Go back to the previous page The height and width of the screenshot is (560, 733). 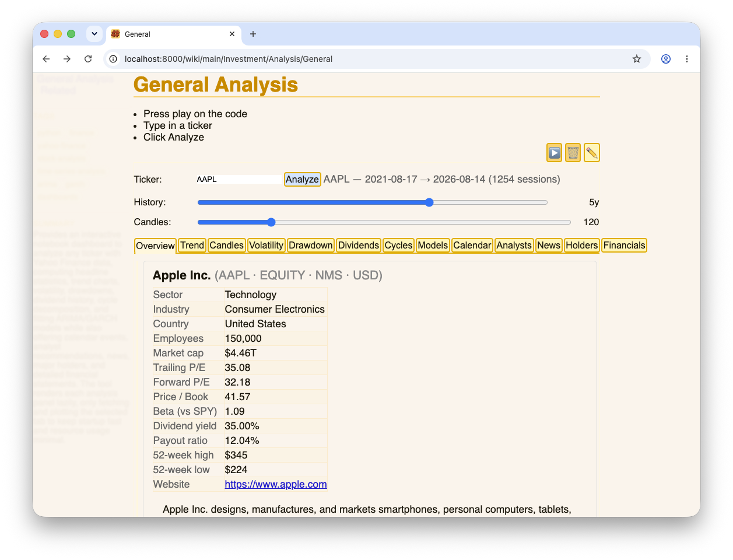[46, 59]
